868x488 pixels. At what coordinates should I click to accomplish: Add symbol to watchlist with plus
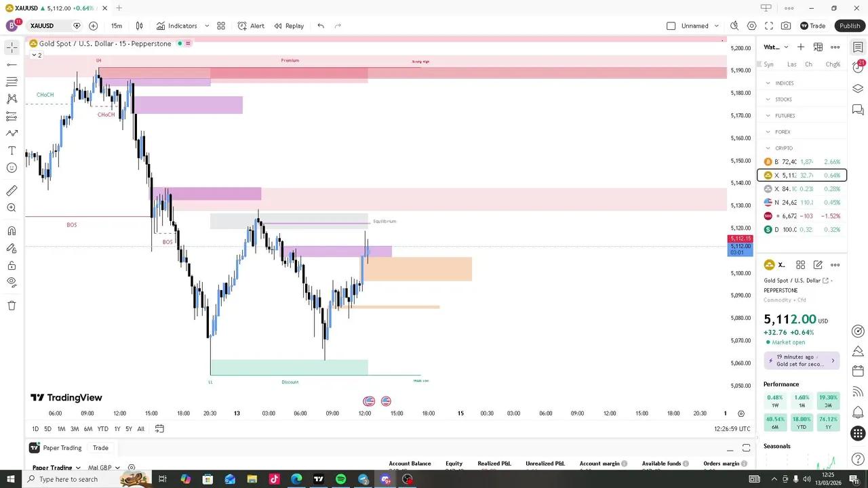[801, 47]
